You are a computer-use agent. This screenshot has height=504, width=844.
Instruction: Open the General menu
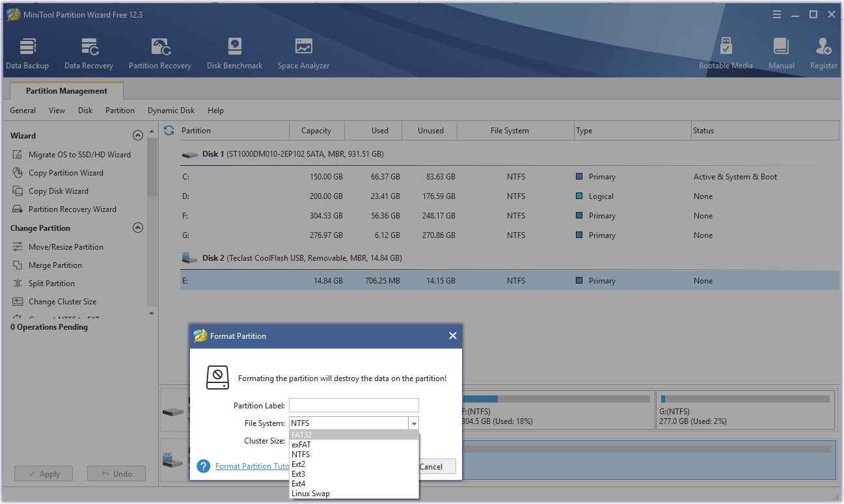[23, 111]
